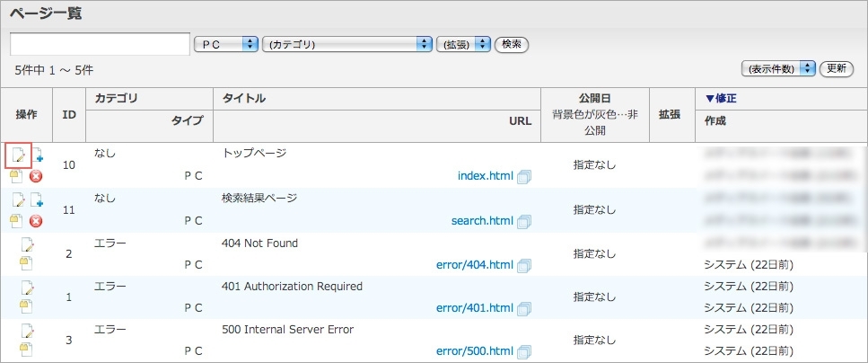Open the PC device type dropdown
The width and height of the screenshot is (868, 363).
[x=227, y=44]
